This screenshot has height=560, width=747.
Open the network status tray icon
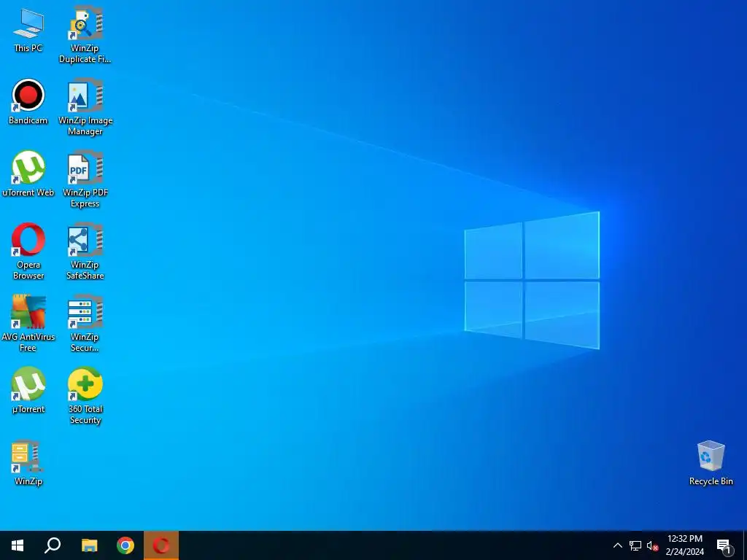[x=635, y=545]
